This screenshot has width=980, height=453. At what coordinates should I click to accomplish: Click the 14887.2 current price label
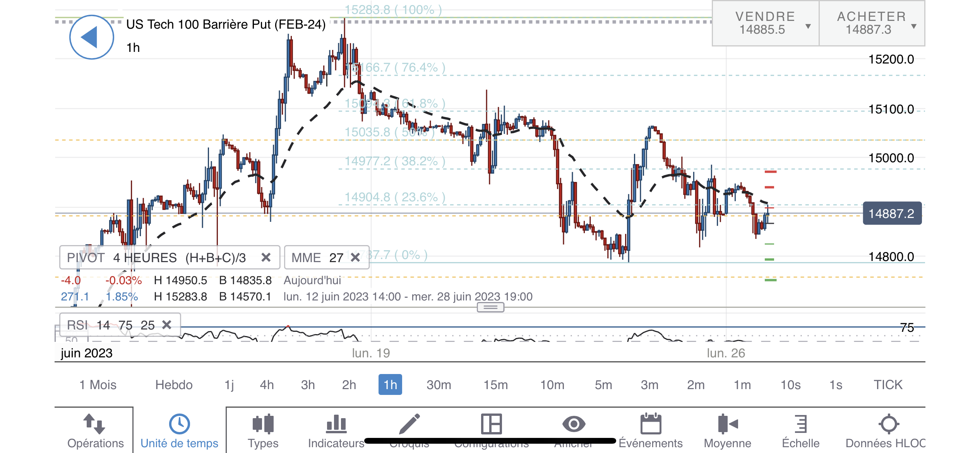tap(892, 214)
